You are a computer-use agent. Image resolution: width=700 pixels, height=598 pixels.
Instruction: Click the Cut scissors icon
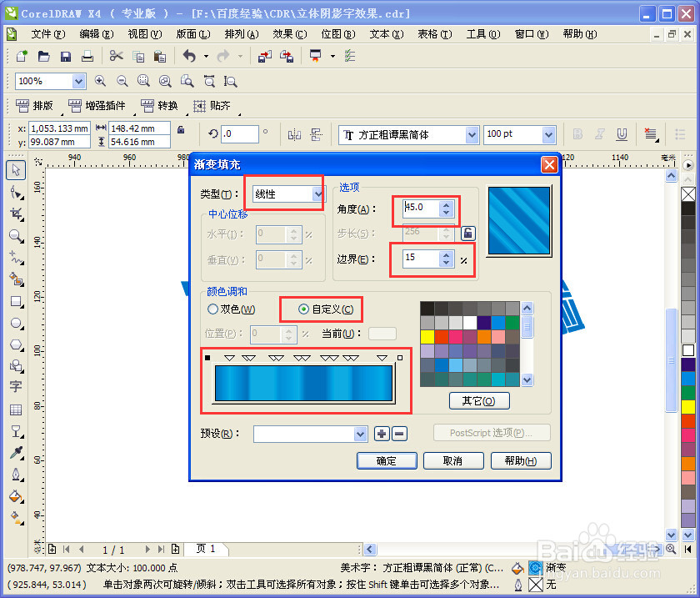click(117, 57)
